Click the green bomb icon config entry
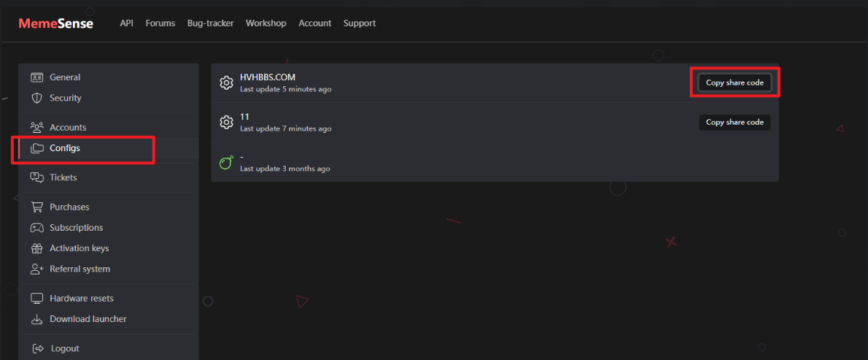 pos(226,163)
